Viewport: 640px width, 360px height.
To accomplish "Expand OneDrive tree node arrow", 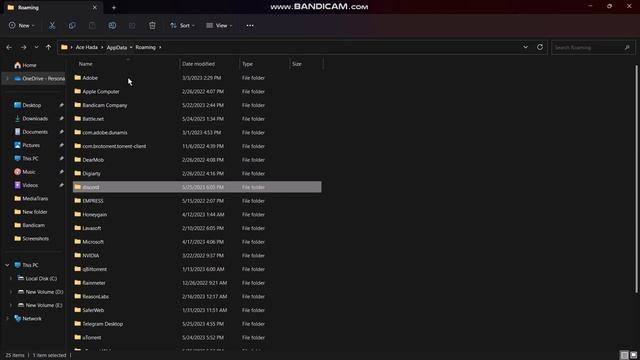I will [x=7, y=78].
